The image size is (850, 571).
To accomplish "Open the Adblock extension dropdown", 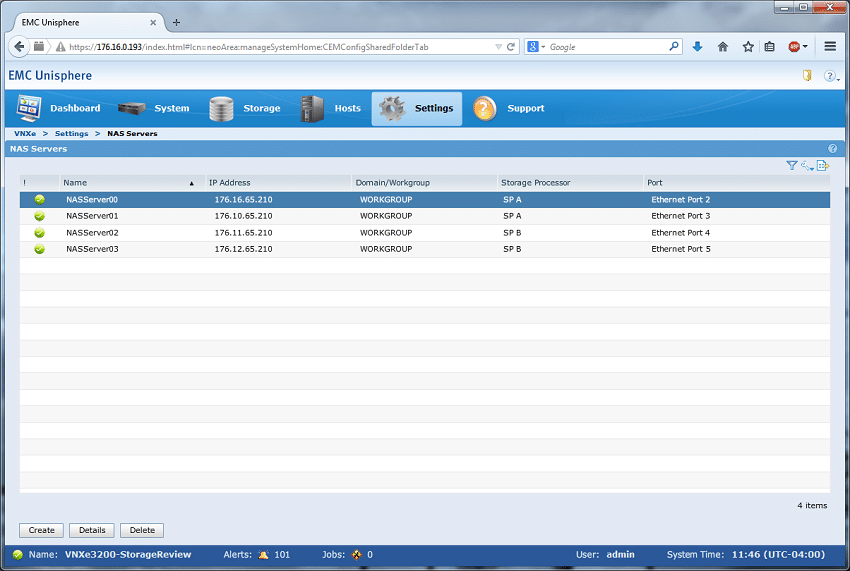I will coord(798,47).
